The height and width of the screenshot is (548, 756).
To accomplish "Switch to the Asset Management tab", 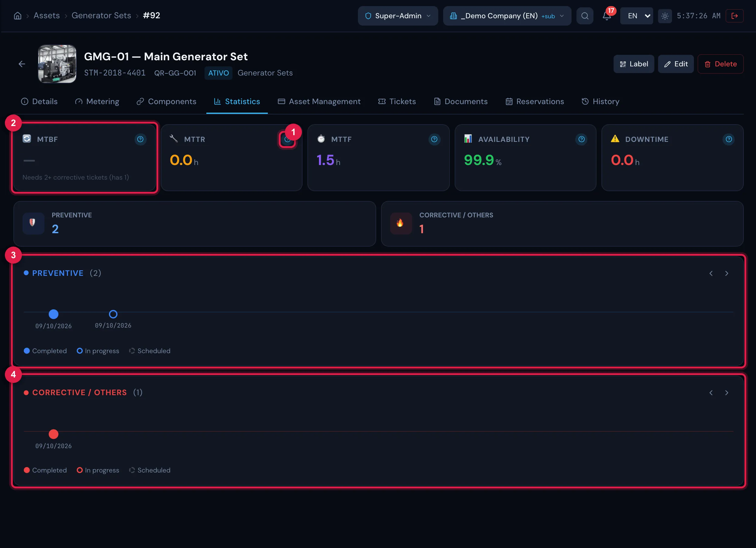I will 319,101.
